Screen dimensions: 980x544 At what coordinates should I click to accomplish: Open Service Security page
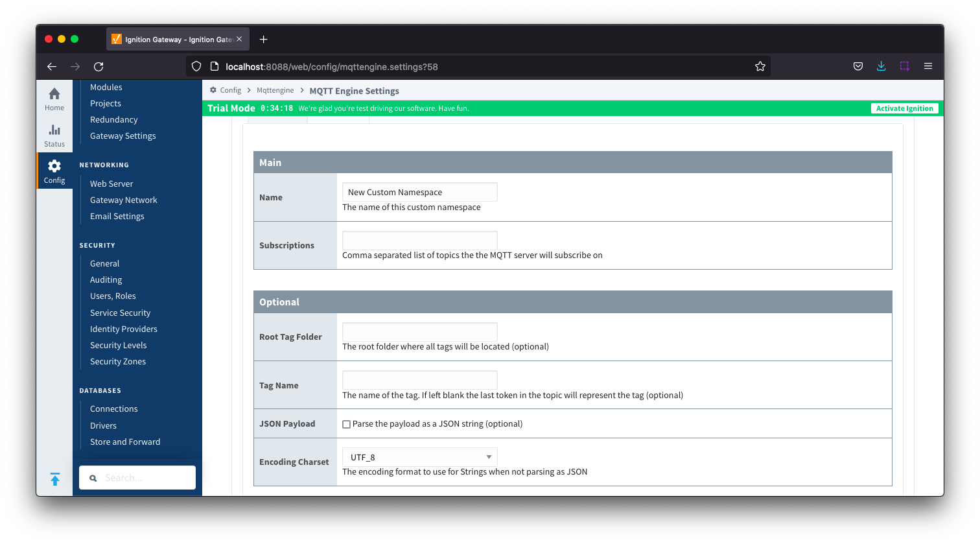(x=121, y=313)
